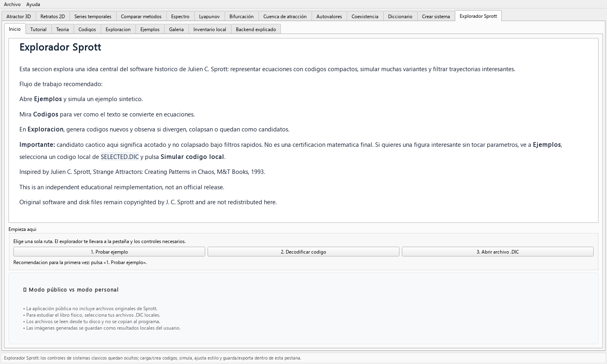Click the 'Mira Codigos para ver' line
The image size is (607, 364).
tap(107, 114)
